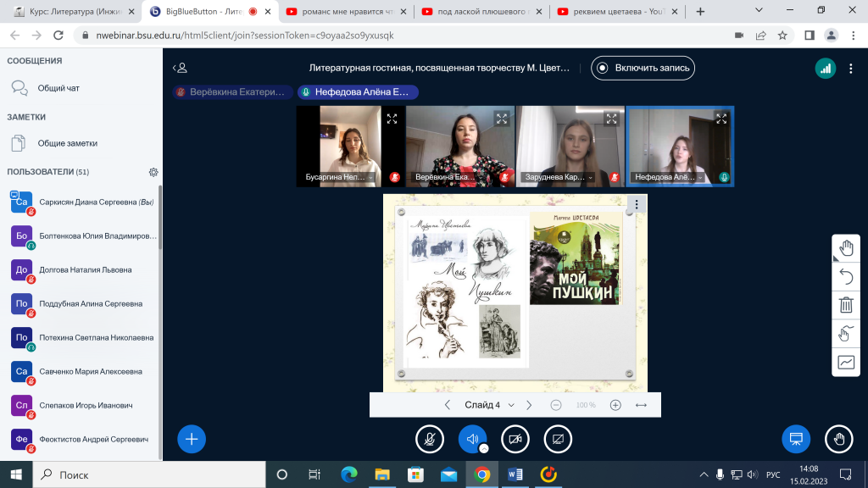Select user Савченко Мария Алексеевна

83,372
